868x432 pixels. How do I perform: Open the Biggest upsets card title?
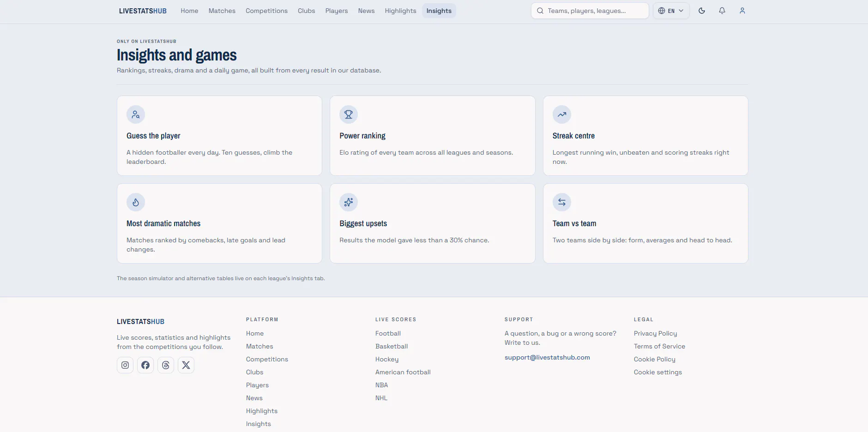[x=363, y=223]
